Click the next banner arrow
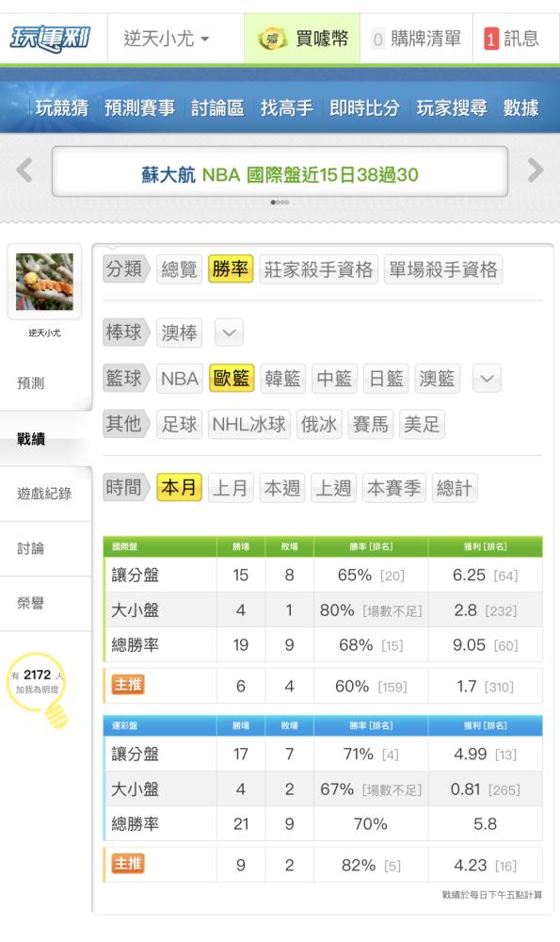The image size is (560, 942). pyautogui.click(x=535, y=170)
